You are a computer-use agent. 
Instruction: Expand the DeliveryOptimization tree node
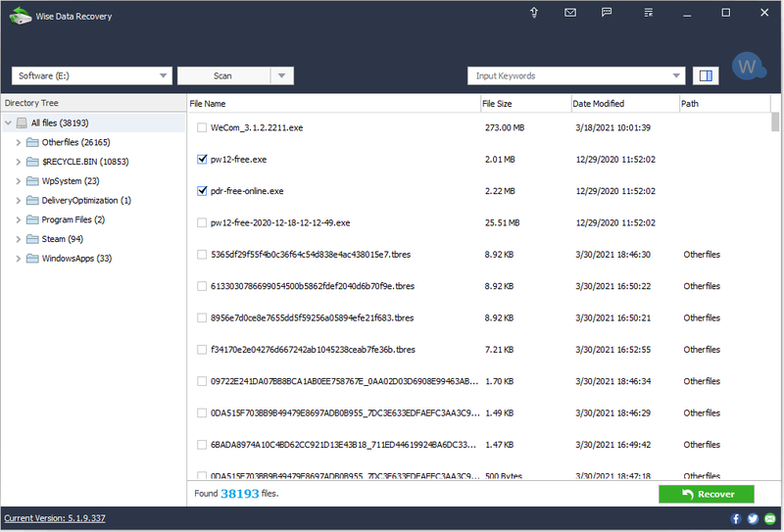tap(18, 201)
